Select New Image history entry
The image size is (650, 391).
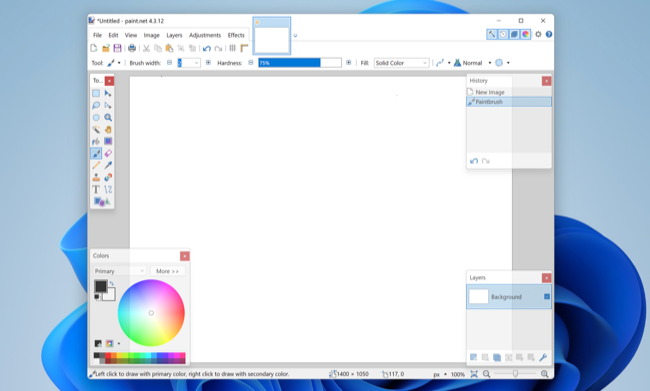point(509,92)
